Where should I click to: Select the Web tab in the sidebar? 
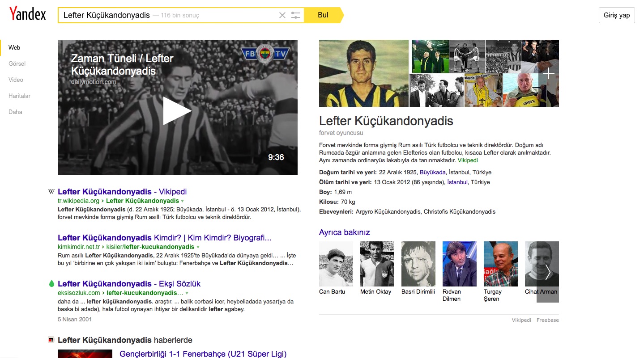(14, 47)
